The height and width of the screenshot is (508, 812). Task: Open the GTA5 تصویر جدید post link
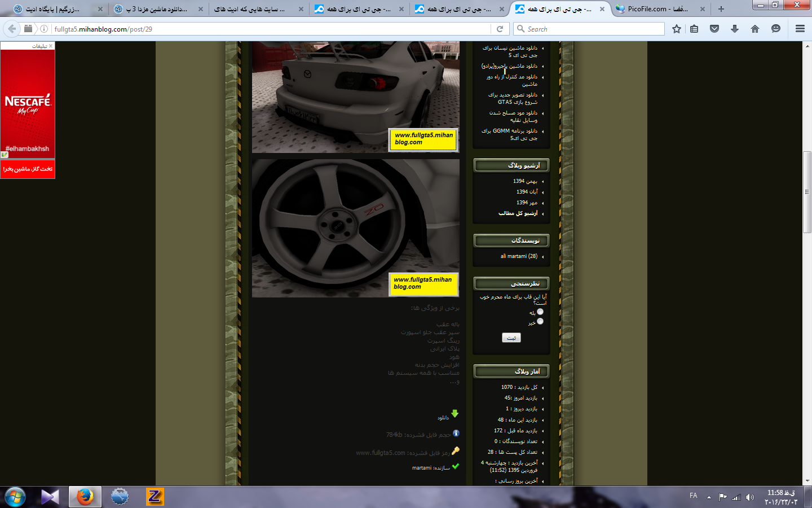pyautogui.click(x=513, y=98)
